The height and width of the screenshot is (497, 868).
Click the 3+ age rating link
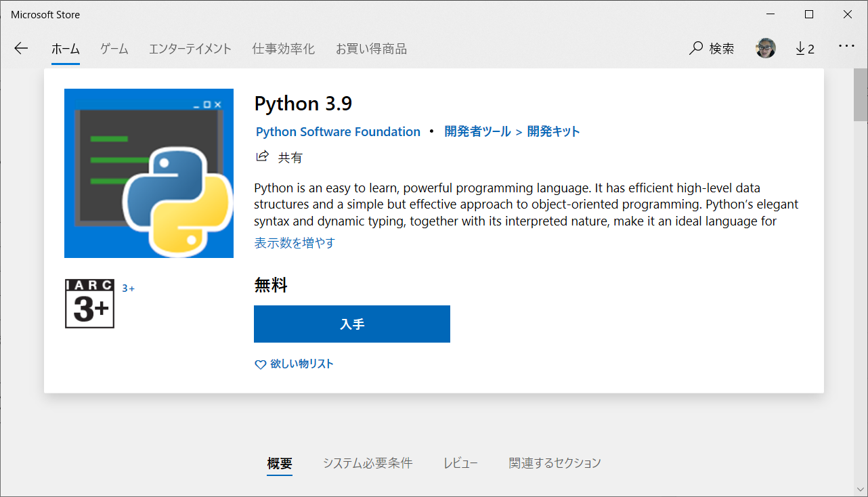pyautogui.click(x=128, y=288)
